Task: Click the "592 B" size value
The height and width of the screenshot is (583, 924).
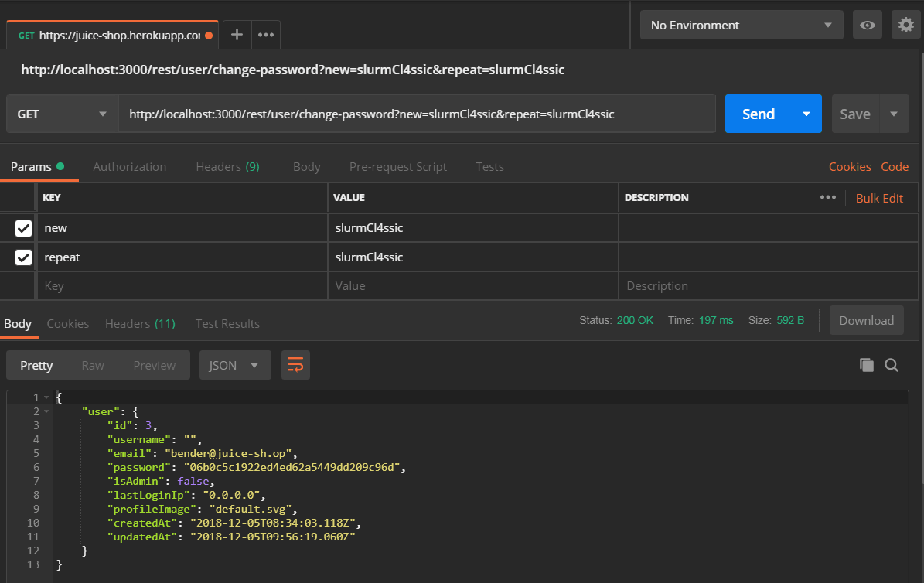Action: [x=790, y=320]
